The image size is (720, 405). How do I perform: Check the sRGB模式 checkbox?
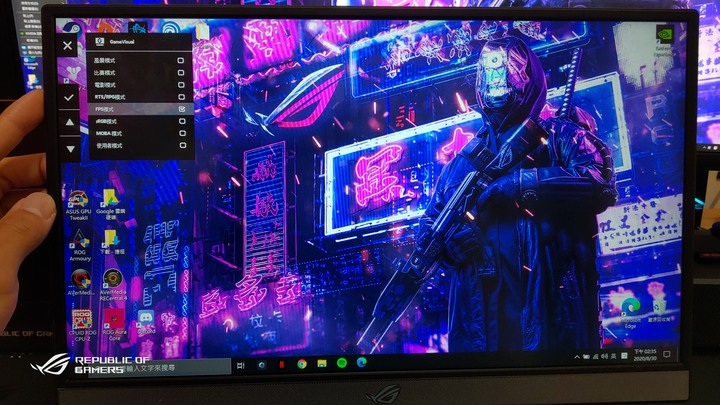tap(182, 121)
